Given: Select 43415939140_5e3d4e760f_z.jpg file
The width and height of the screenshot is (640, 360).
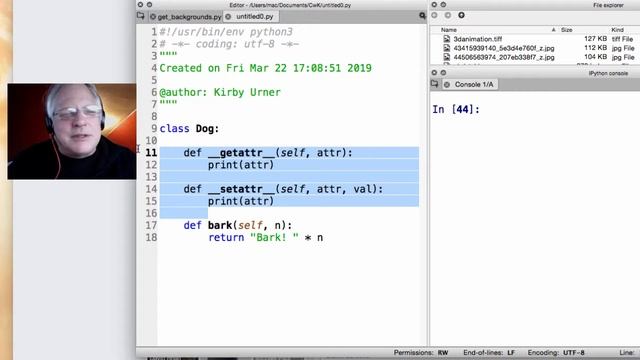Looking at the screenshot, I should pos(504,48).
